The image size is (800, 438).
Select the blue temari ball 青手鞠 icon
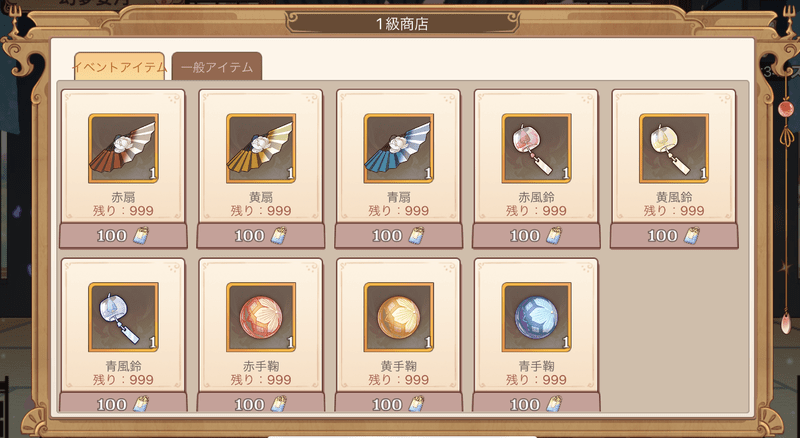click(x=536, y=318)
